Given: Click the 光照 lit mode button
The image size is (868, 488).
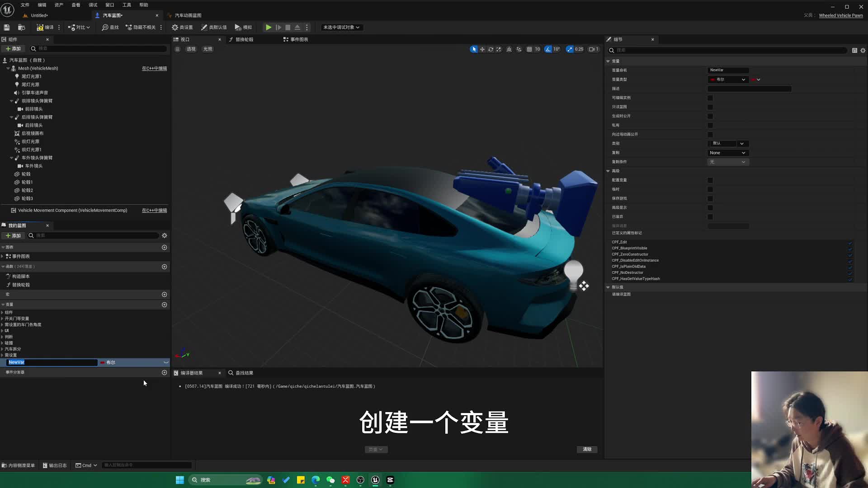Looking at the screenshot, I should [x=208, y=49].
